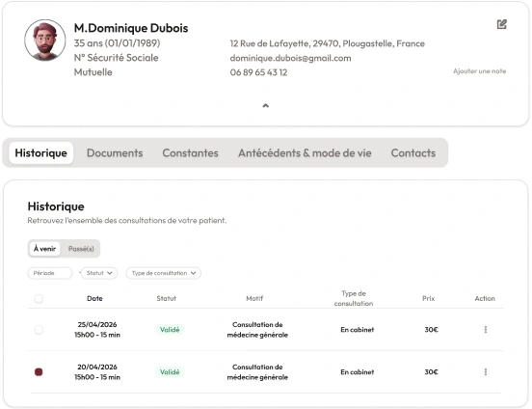Click the Ajouter une note link
The width and height of the screenshot is (532, 409).
click(479, 71)
